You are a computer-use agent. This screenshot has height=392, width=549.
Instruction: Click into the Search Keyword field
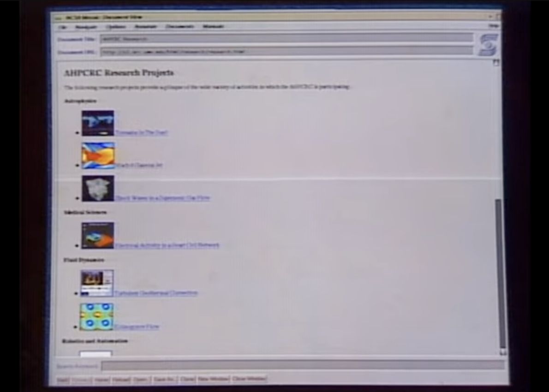pos(303,365)
